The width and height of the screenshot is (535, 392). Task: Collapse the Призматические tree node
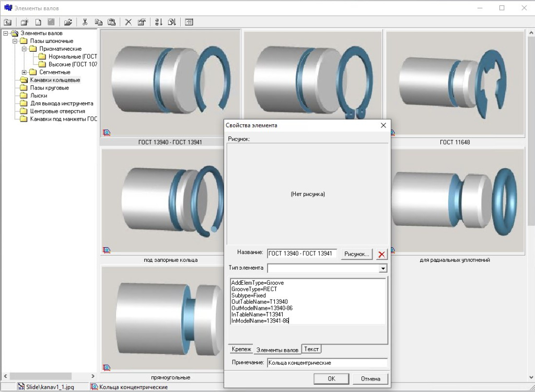tap(24, 49)
